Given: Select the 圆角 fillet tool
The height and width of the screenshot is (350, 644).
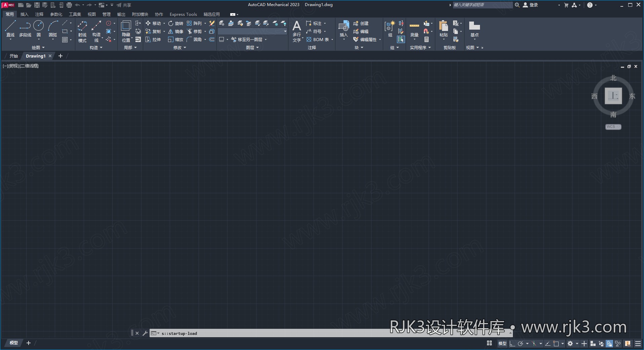Looking at the screenshot, I should tap(194, 39).
